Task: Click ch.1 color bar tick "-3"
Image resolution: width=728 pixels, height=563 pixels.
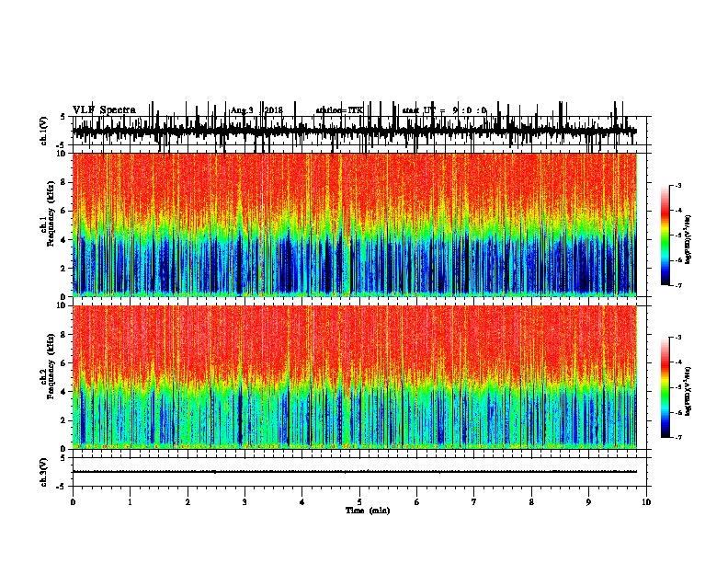Action: click(x=678, y=185)
